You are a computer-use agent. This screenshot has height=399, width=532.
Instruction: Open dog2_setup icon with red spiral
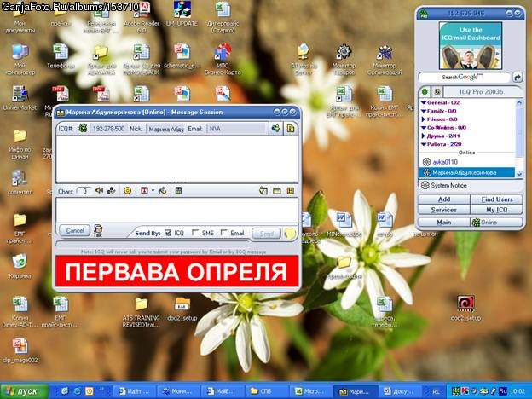pyautogui.click(x=465, y=308)
